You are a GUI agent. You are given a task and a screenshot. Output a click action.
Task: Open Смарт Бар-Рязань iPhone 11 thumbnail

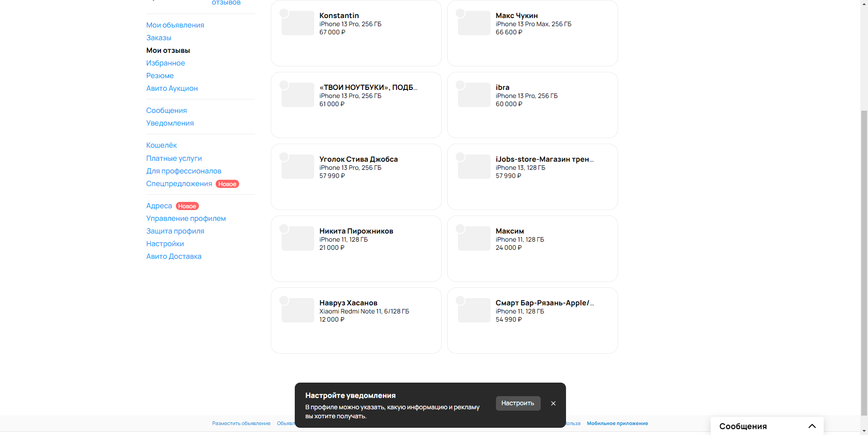(474, 310)
